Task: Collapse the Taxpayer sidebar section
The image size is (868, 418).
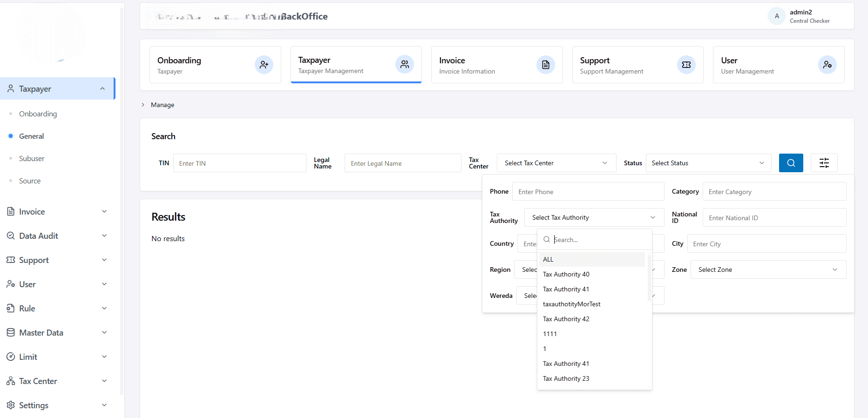Action: click(x=102, y=88)
